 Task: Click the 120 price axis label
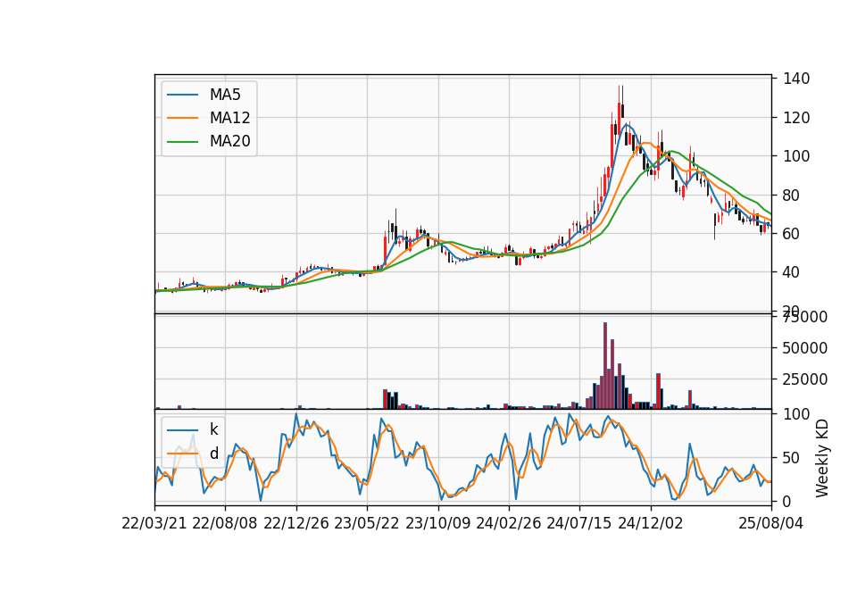[796, 118]
